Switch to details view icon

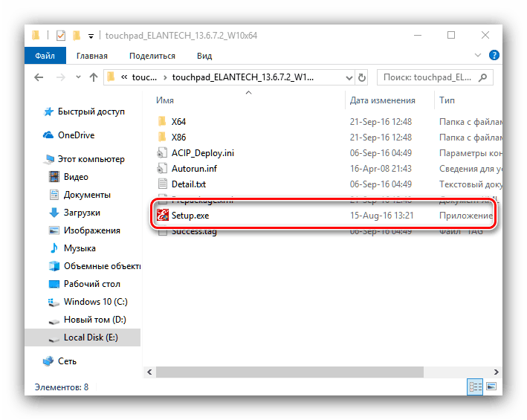(x=473, y=387)
